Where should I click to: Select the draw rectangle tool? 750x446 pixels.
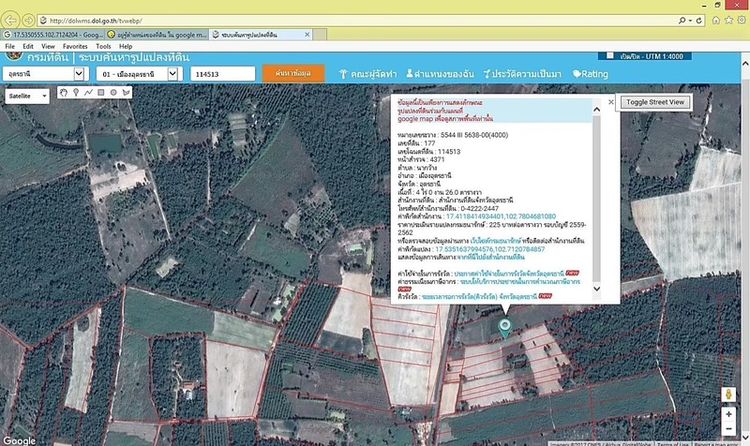point(101,92)
